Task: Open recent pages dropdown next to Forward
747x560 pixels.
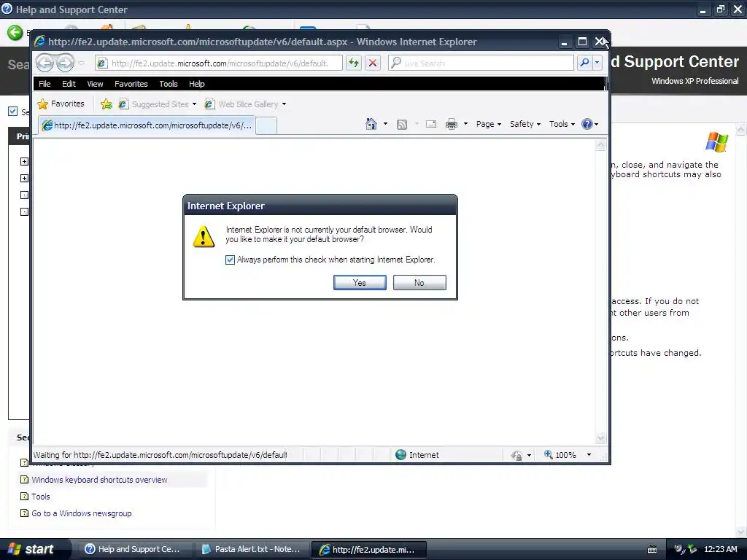Action: (x=81, y=63)
